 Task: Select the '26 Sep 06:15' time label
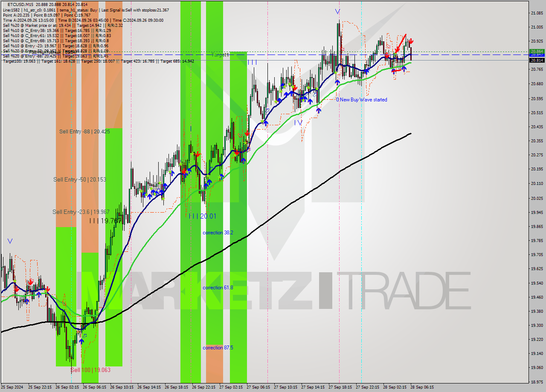point(94,387)
